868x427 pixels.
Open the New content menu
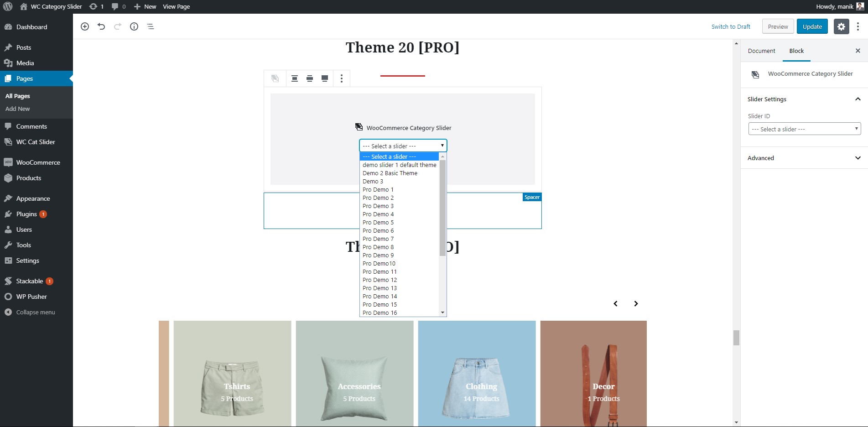point(145,6)
